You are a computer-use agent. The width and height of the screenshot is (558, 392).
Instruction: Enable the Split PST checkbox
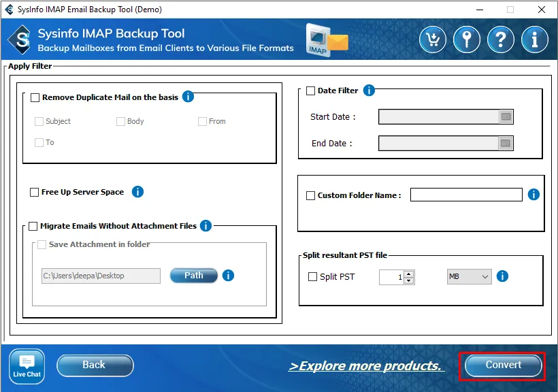point(313,277)
